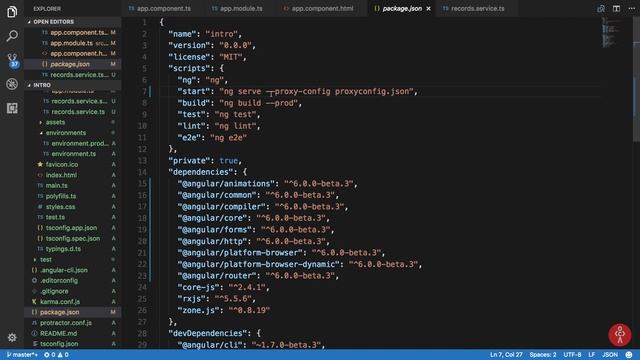The image size is (640, 360).
Task: Click the Split Editor icon
Action: tap(616, 8)
